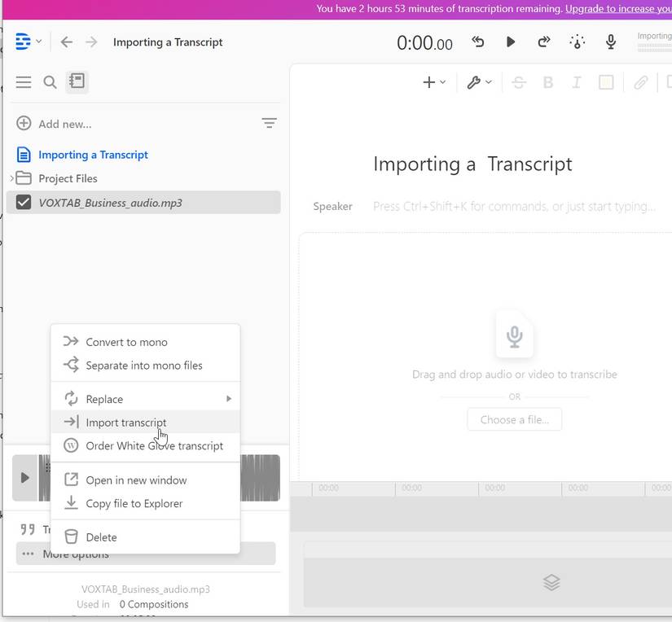Open the hamburger menu in sidebar

[x=24, y=81]
